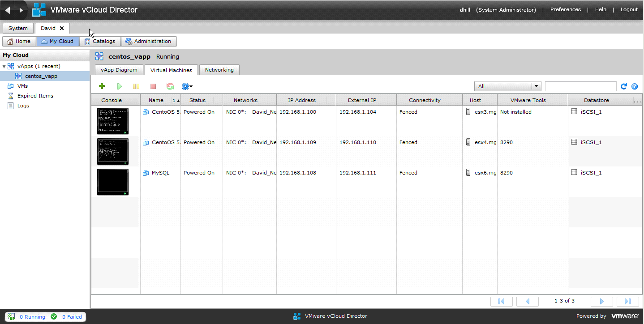Switch to Networking tab

click(219, 70)
